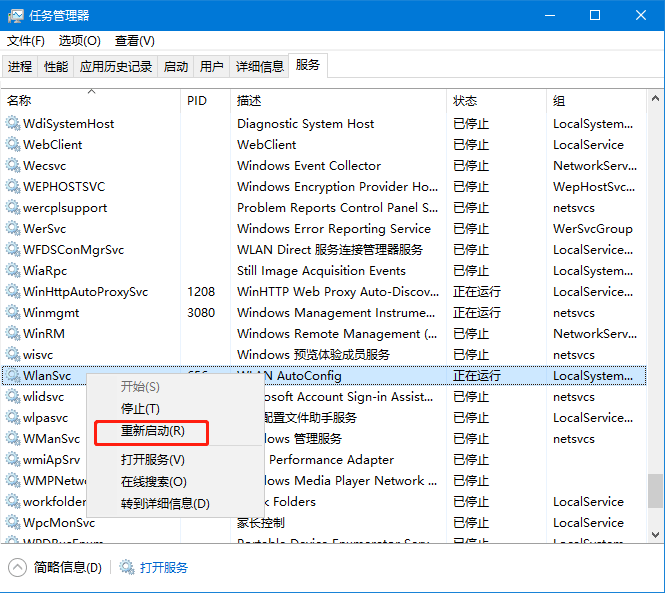
Task: Click the WerSvc service gear icon
Action: (x=13, y=229)
